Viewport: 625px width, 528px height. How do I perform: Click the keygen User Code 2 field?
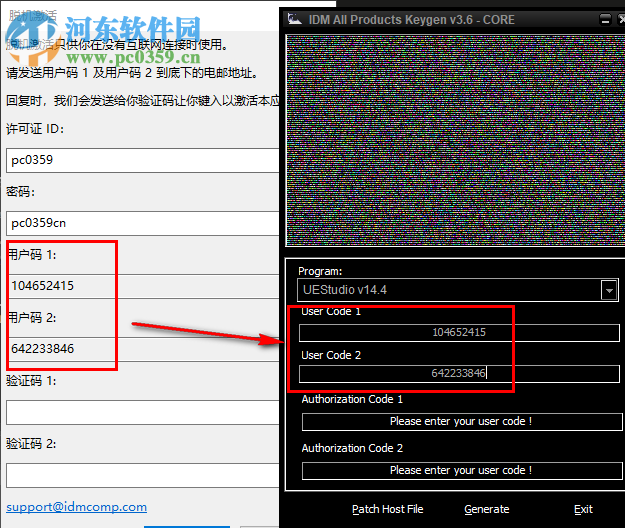pos(458,373)
